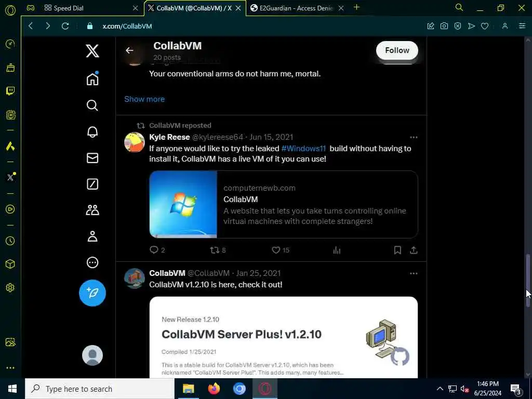Open CollabVM Server Plus v1.2.10 release card

pyautogui.click(x=284, y=337)
